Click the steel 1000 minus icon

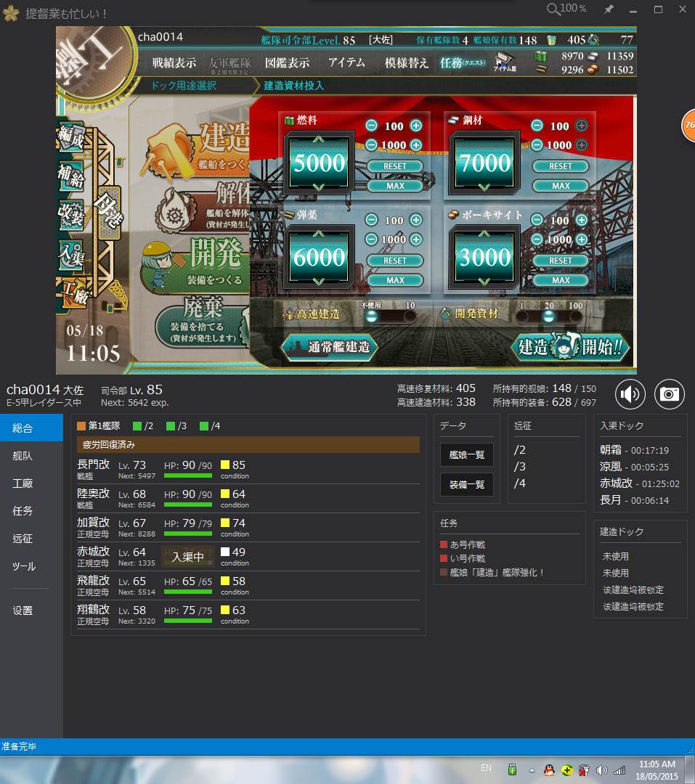coord(537,145)
